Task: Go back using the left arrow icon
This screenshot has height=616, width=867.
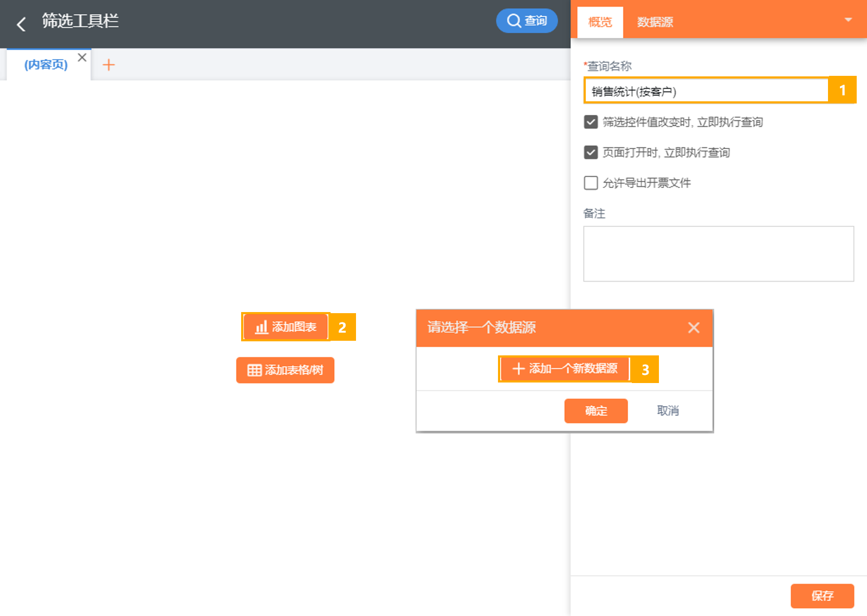Action: 21,24
